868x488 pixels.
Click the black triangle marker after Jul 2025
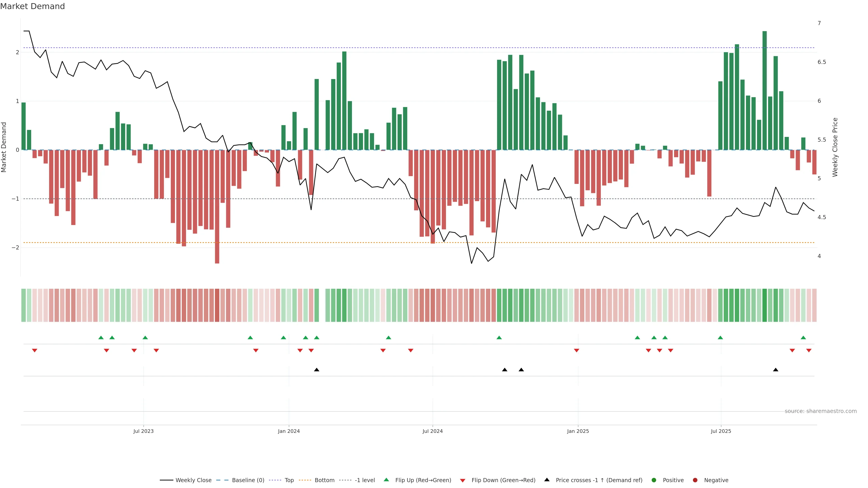click(776, 370)
